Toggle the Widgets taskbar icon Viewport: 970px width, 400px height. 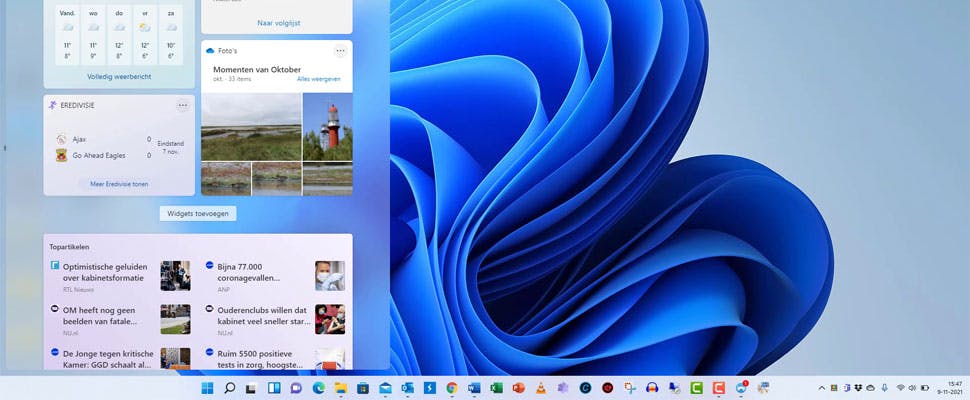point(274,388)
